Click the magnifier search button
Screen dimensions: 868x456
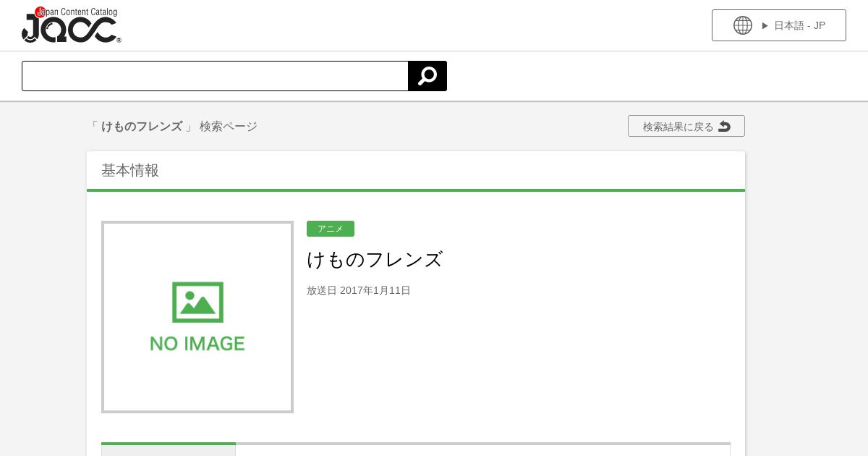click(427, 76)
